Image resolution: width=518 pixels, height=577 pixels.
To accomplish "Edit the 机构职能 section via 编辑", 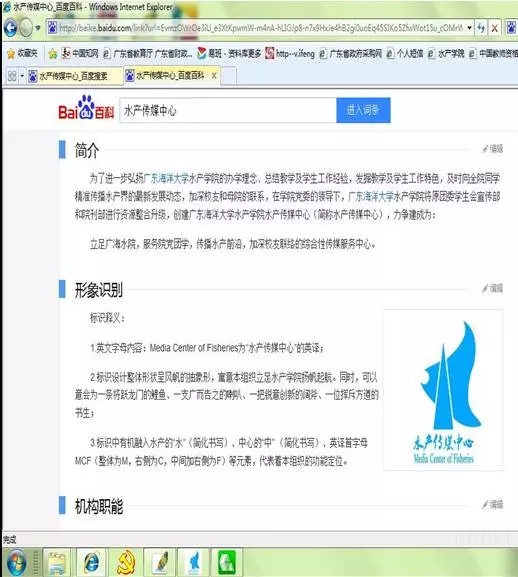I will tap(493, 505).
